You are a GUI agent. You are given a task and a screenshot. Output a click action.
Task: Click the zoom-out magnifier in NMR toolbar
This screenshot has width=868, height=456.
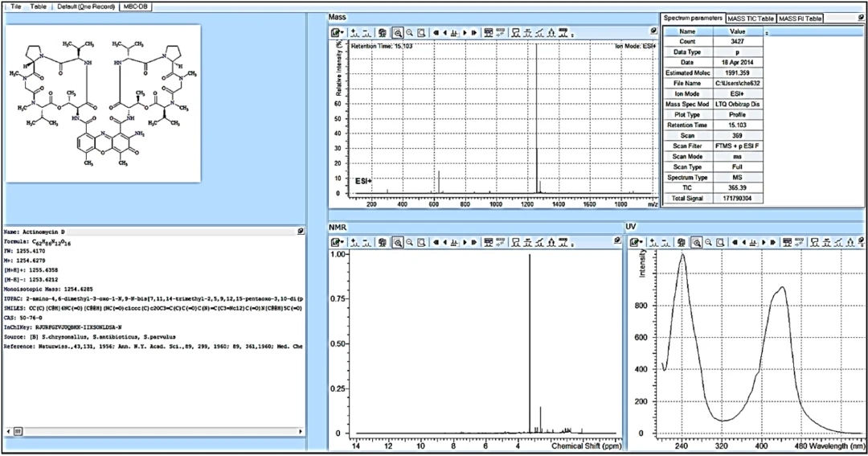click(x=410, y=242)
